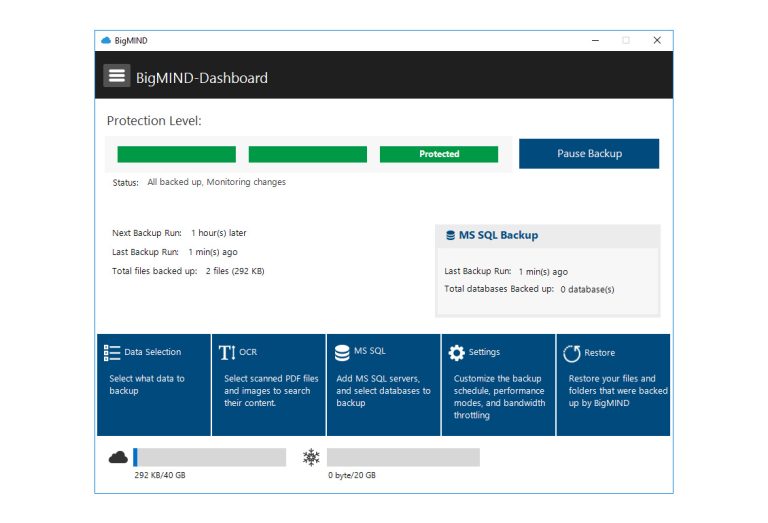Minimize the BigMIND window
The height and width of the screenshot is (523, 768).
pos(595,41)
